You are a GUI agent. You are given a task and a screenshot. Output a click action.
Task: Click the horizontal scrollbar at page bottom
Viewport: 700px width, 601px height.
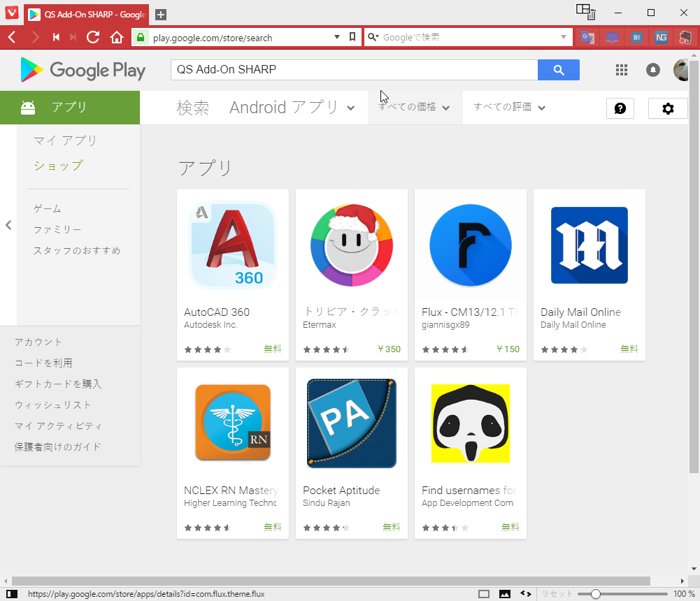[331, 581]
